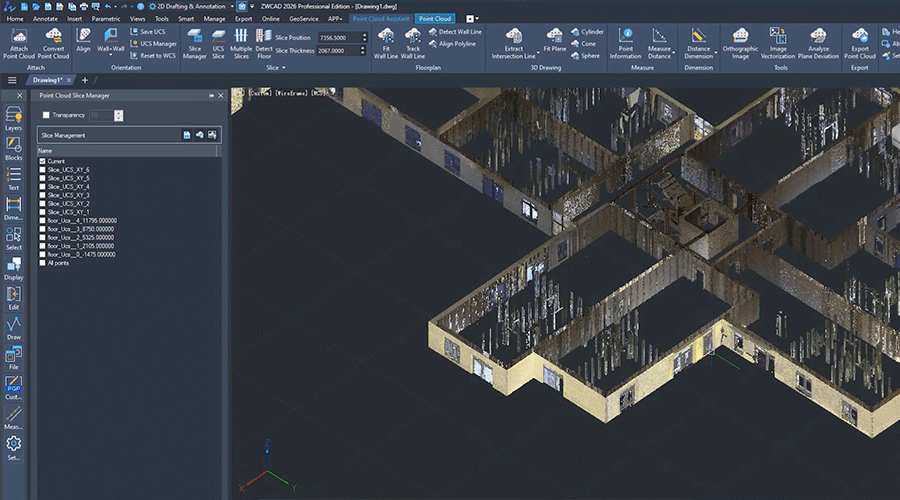Expand the Slice panel dropdown
The height and width of the screenshot is (500, 900).
(284, 68)
